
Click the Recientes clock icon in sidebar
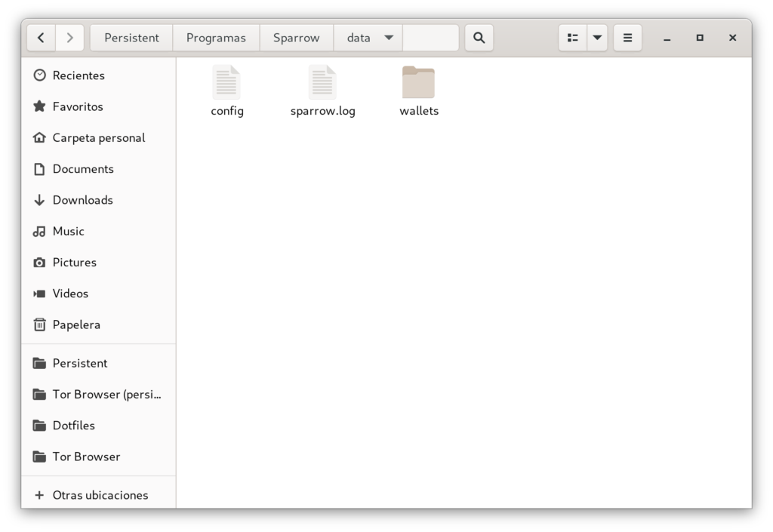(38, 75)
